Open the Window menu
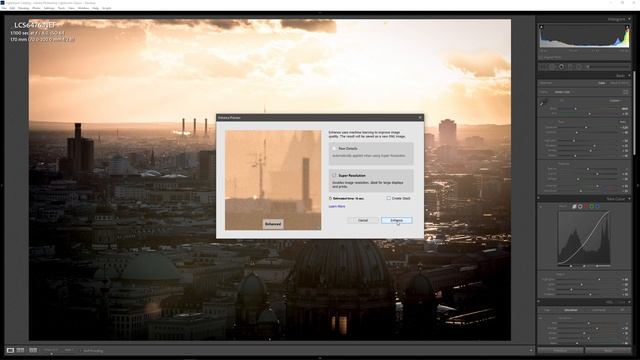This screenshot has height=360, width=640. point(83,8)
